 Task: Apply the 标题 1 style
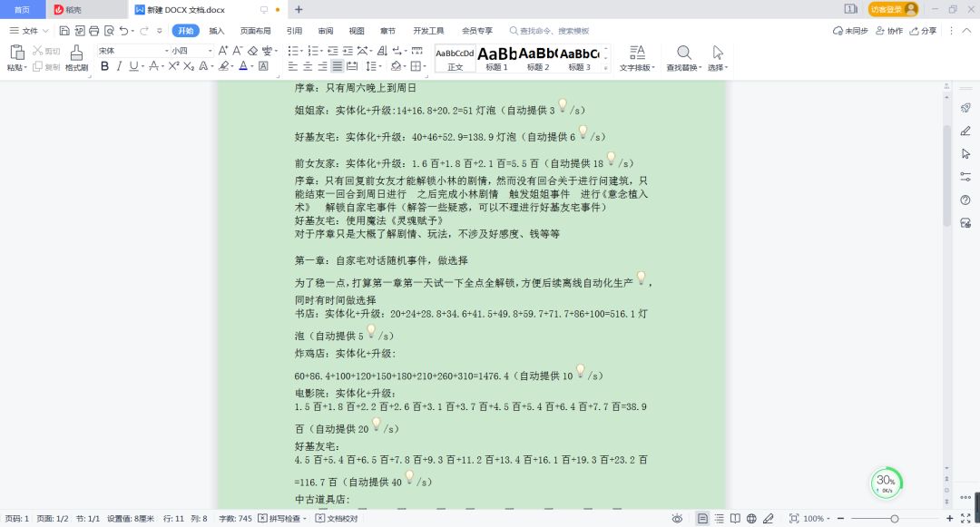coord(497,58)
